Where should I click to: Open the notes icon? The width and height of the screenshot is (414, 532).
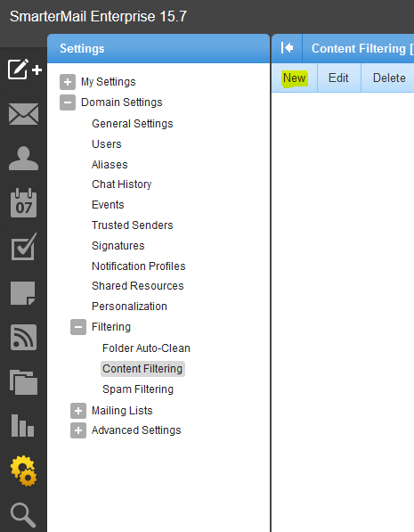[23, 293]
